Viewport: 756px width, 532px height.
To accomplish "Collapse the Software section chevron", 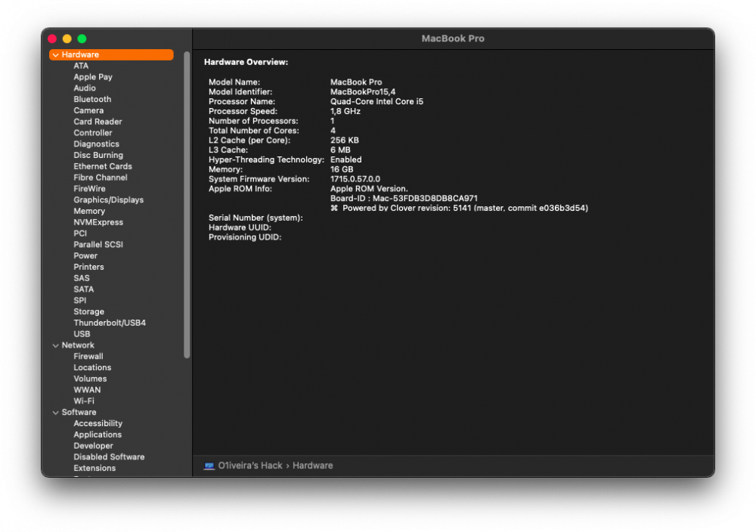I will tap(55, 413).
